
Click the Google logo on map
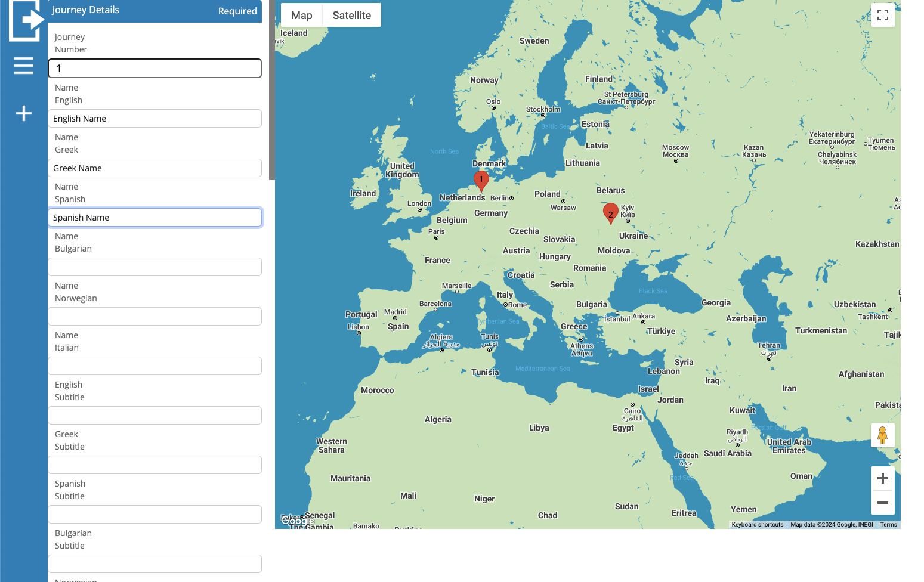[x=298, y=521]
